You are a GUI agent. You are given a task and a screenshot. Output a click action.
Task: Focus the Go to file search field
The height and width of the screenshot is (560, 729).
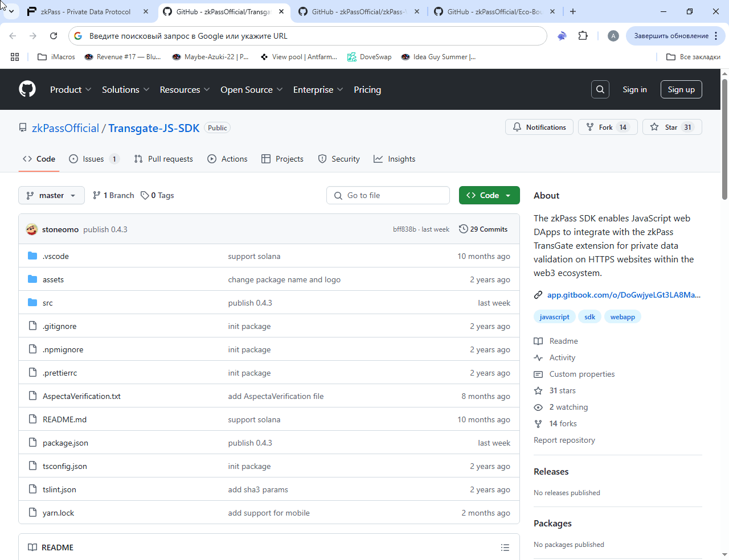click(x=388, y=195)
